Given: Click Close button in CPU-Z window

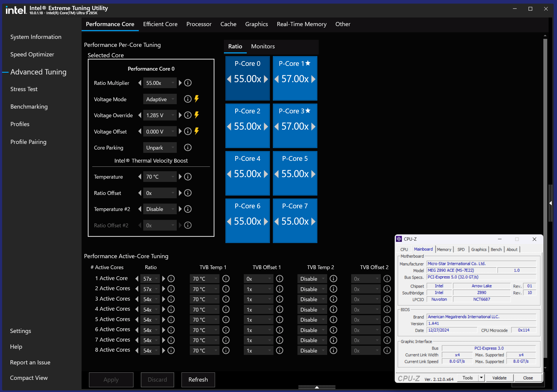Looking at the screenshot, I should 528,378.
